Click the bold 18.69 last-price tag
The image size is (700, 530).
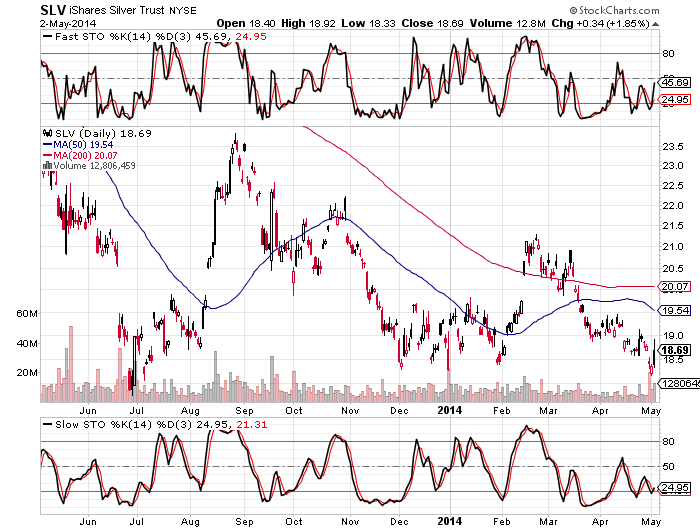tap(675, 350)
